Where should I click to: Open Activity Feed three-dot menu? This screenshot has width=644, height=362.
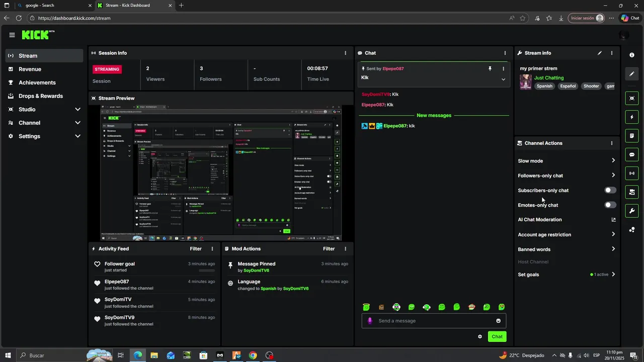tap(212, 249)
